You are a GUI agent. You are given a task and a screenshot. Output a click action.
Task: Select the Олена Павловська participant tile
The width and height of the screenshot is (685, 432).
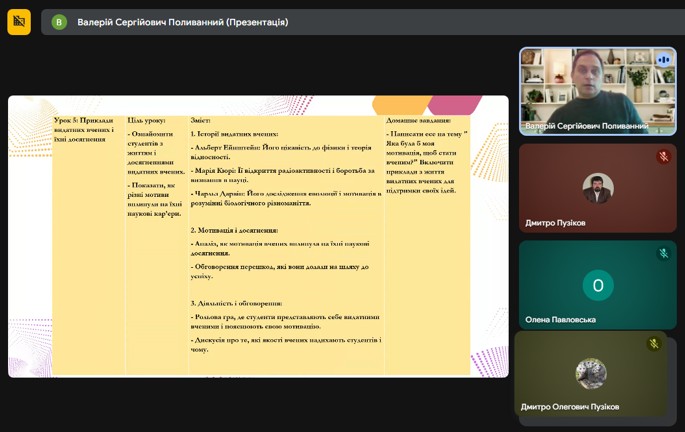(x=597, y=285)
